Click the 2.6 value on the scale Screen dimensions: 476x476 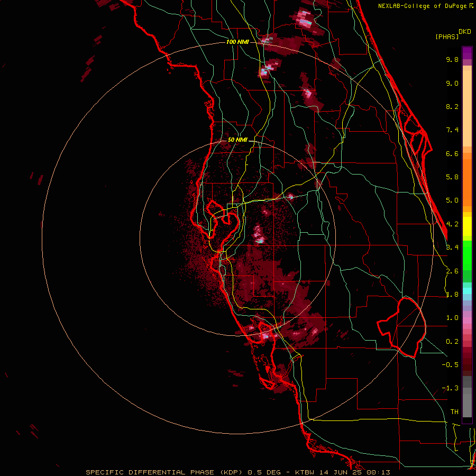[x=452, y=271]
